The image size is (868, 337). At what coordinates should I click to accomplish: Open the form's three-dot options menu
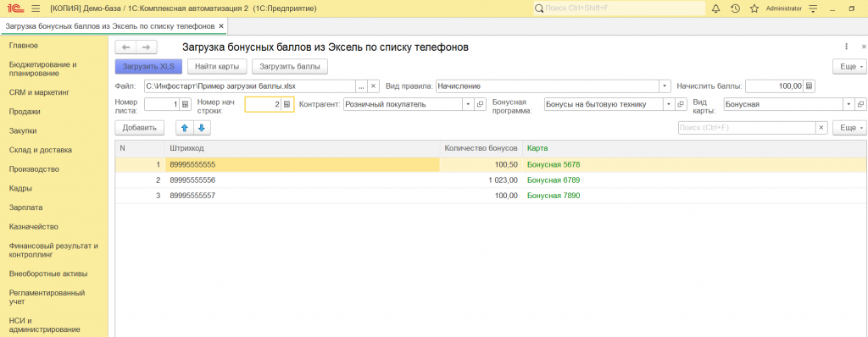point(847,47)
